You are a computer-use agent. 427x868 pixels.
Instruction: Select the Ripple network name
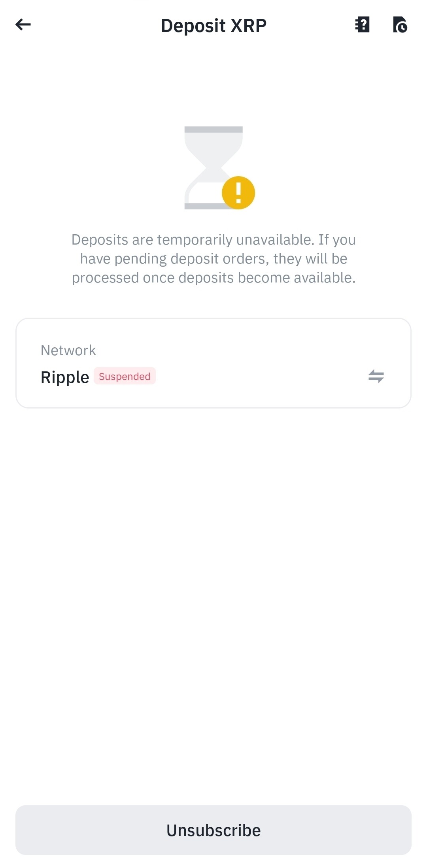click(65, 377)
